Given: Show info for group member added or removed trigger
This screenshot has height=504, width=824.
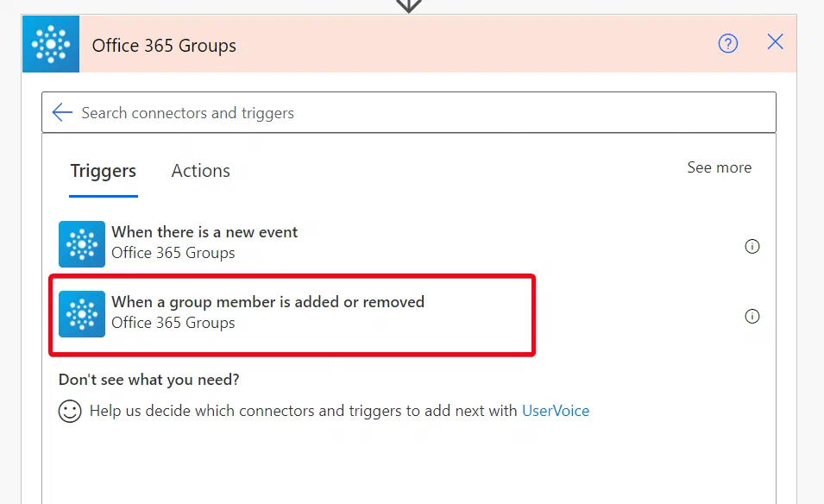Looking at the screenshot, I should tap(752, 317).
